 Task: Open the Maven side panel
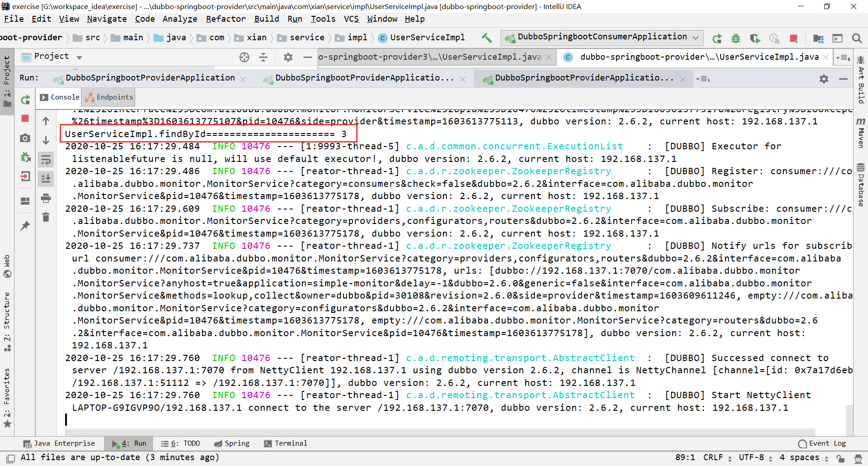861,133
